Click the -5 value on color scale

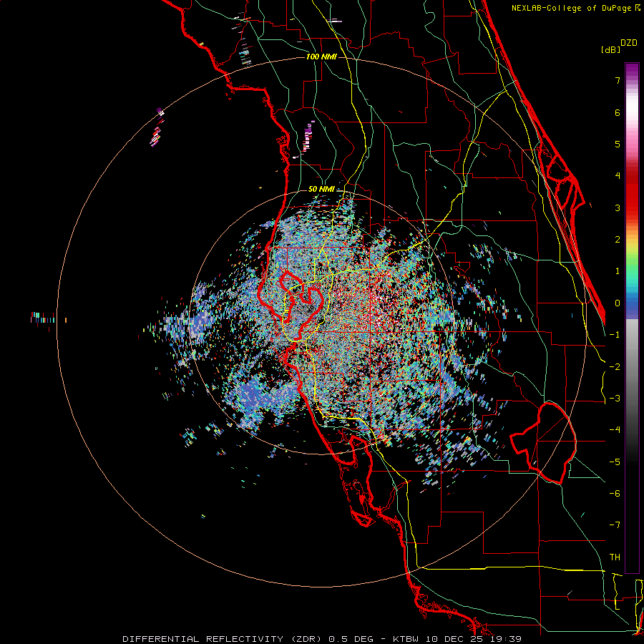(615, 462)
